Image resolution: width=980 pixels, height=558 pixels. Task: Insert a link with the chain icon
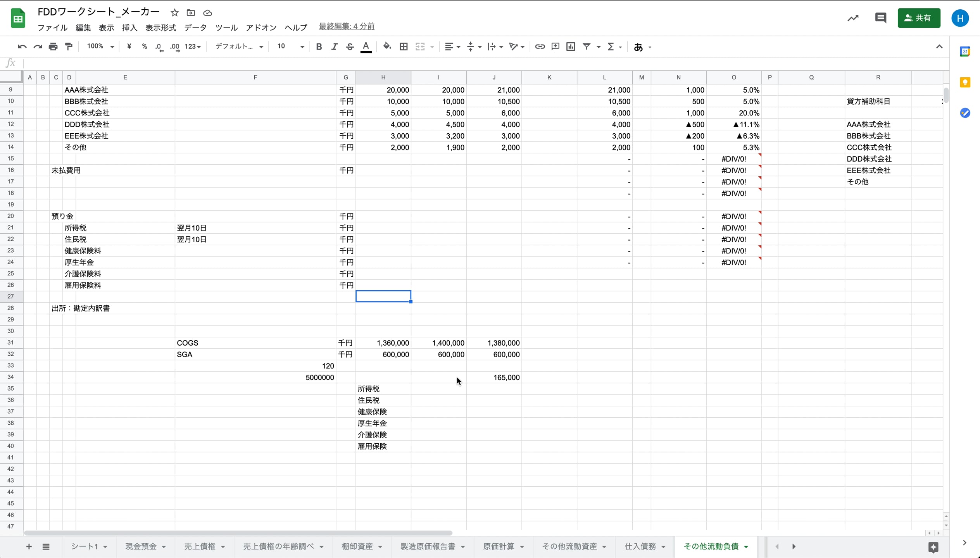[x=540, y=46]
